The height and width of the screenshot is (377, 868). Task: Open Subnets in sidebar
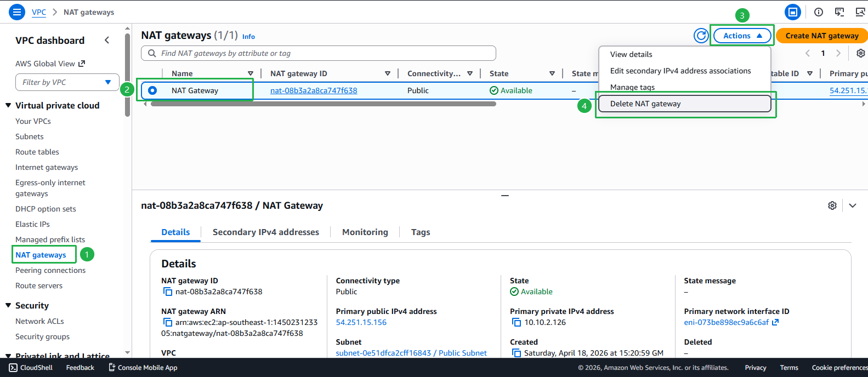30,136
